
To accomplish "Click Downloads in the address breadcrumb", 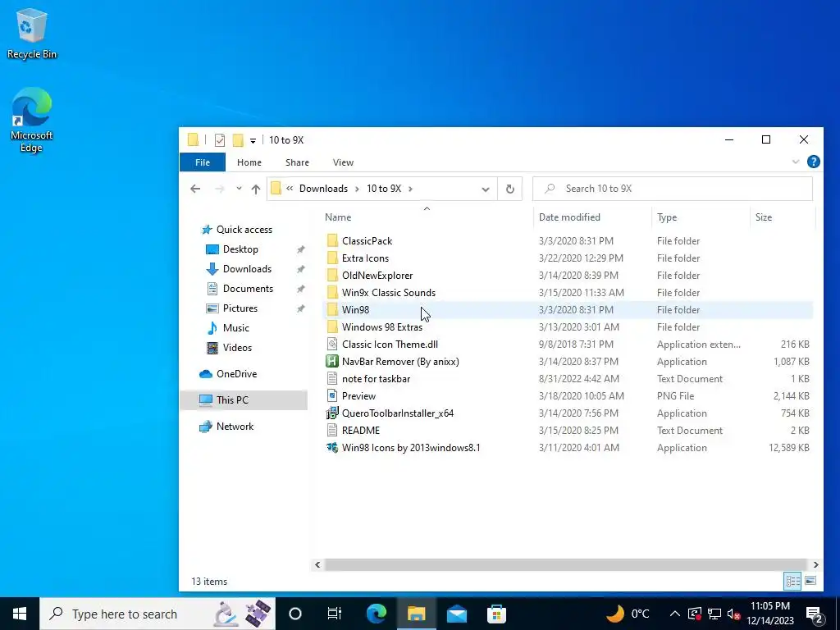I will pos(323,189).
